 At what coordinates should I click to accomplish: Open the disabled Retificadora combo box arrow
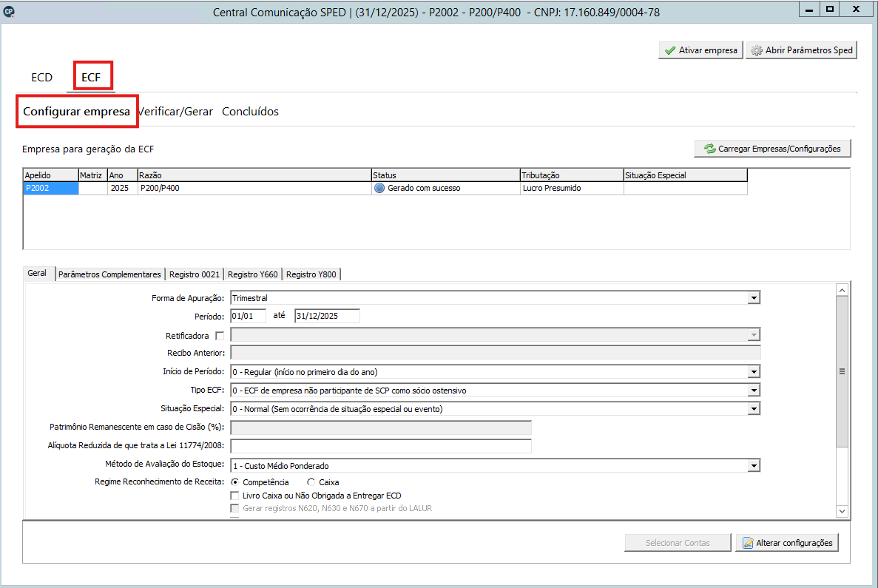754,335
